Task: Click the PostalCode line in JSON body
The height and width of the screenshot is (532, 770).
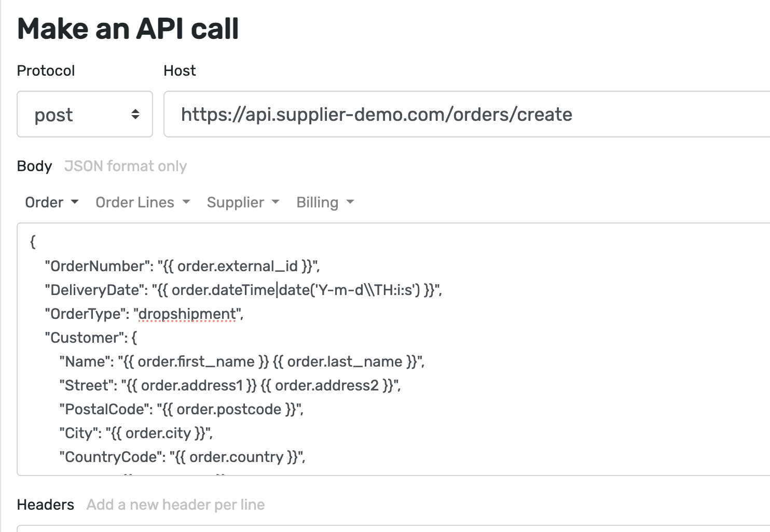Action: 181,410
